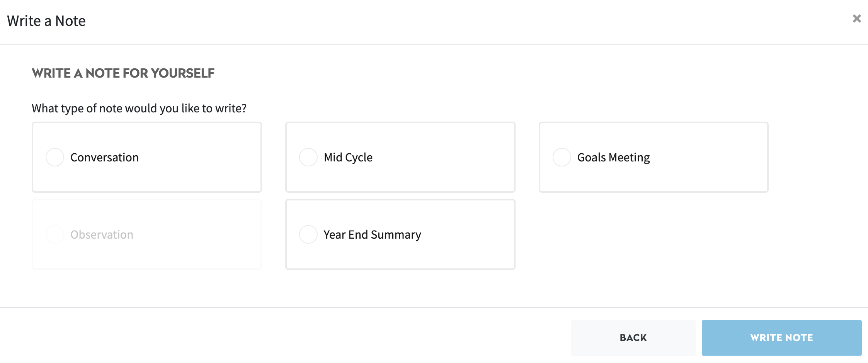
Task: Select the Conversation radio circle
Action: [x=55, y=157]
